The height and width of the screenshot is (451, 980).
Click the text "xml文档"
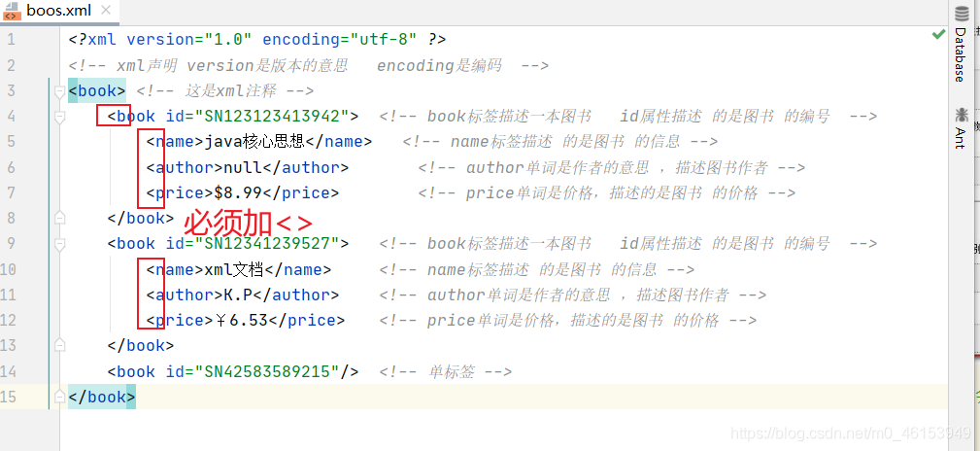point(234,269)
